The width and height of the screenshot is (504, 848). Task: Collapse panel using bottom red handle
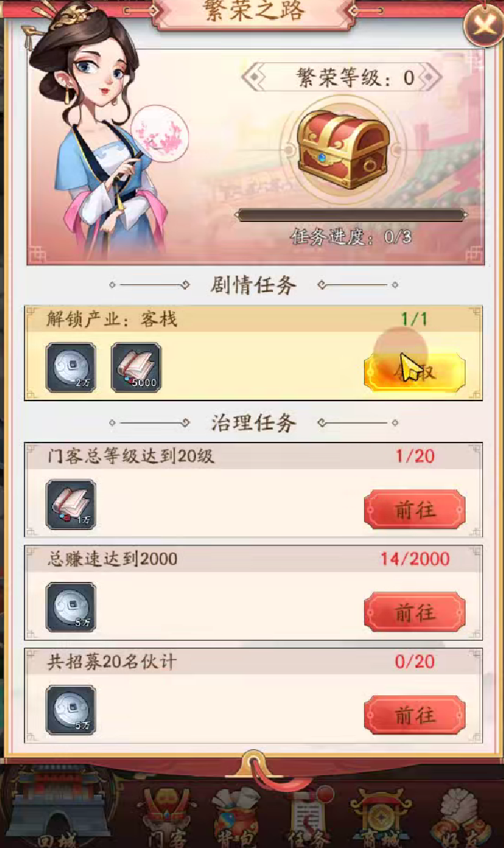tap(253, 765)
